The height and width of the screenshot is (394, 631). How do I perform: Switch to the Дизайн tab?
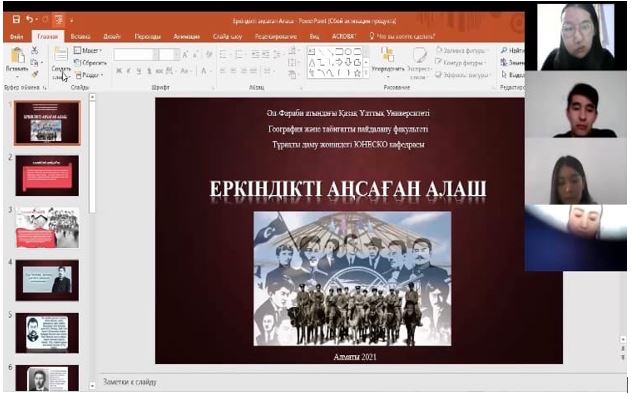[x=112, y=36]
